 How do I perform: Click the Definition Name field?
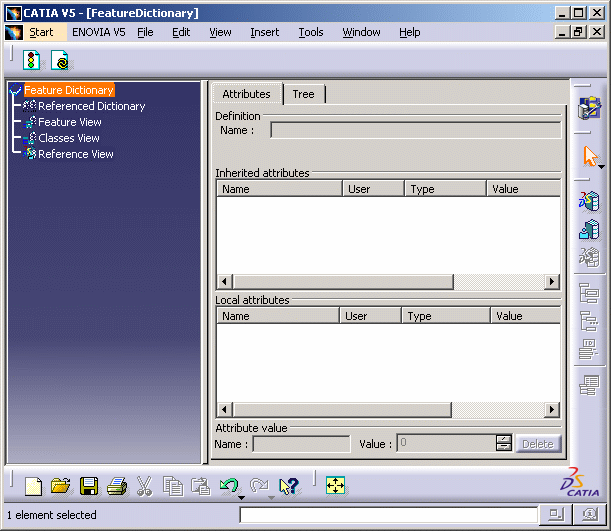(416, 130)
